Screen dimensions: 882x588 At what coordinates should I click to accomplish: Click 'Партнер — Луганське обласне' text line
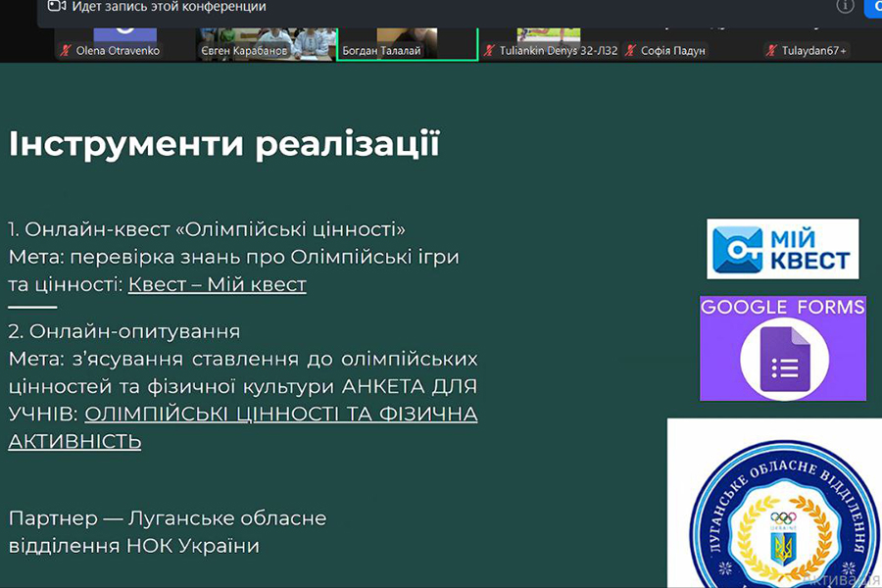(x=168, y=518)
